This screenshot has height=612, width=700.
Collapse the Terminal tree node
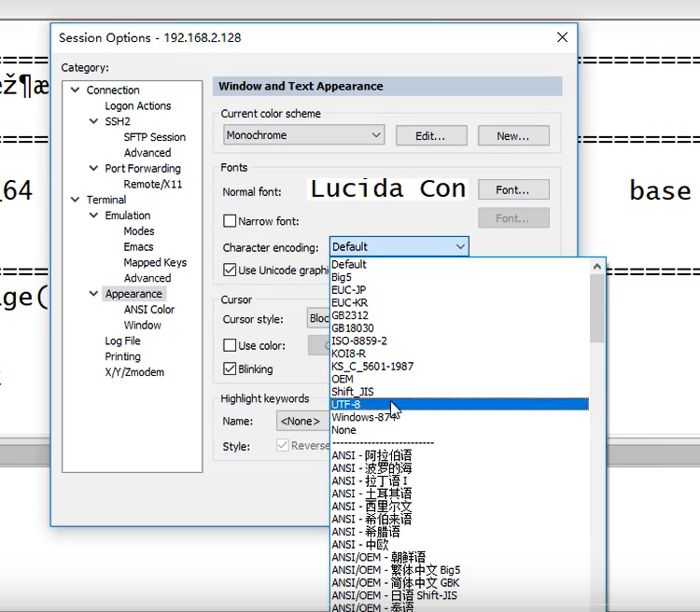[76, 200]
